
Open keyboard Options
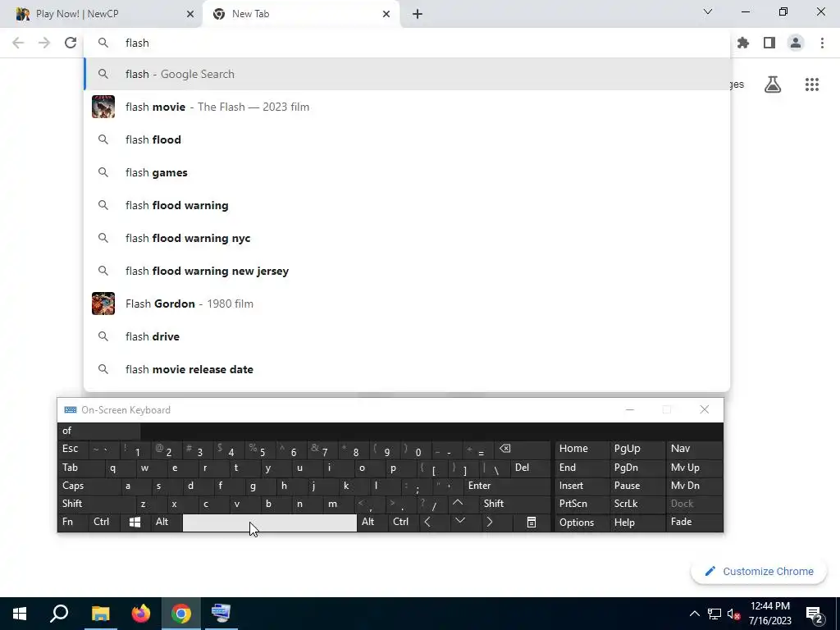click(582, 522)
